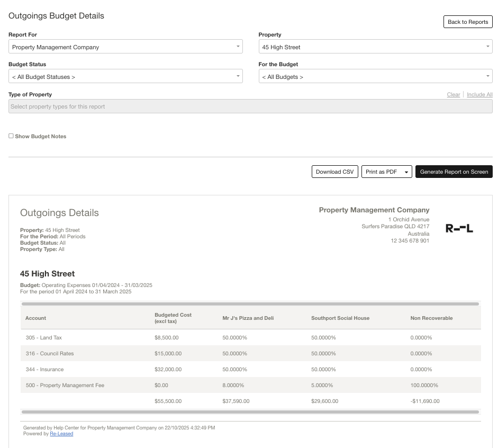
Task: Click the Include All link
Action: (x=479, y=95)
